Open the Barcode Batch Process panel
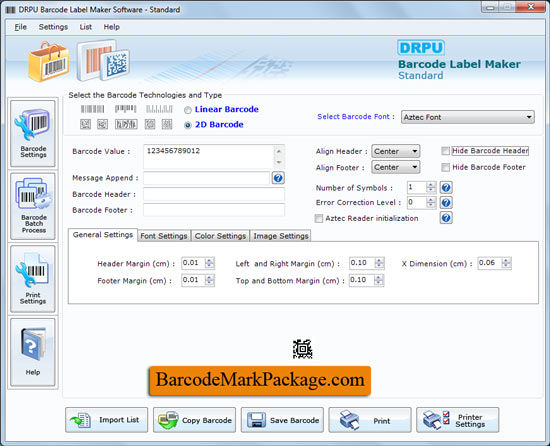Viewport: 550px width, 446px height. pos(33,206)
